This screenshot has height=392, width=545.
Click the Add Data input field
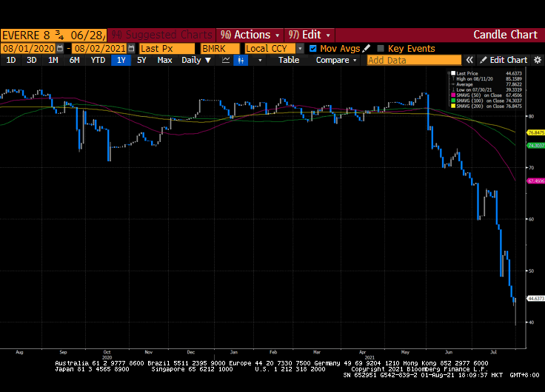click(415, 60)
